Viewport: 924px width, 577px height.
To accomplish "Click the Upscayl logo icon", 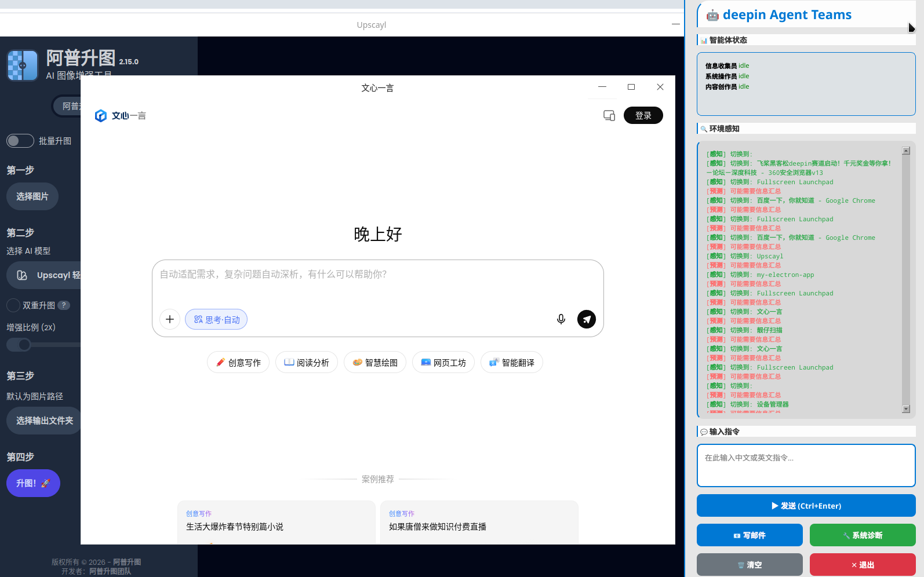I will point(23,65).
